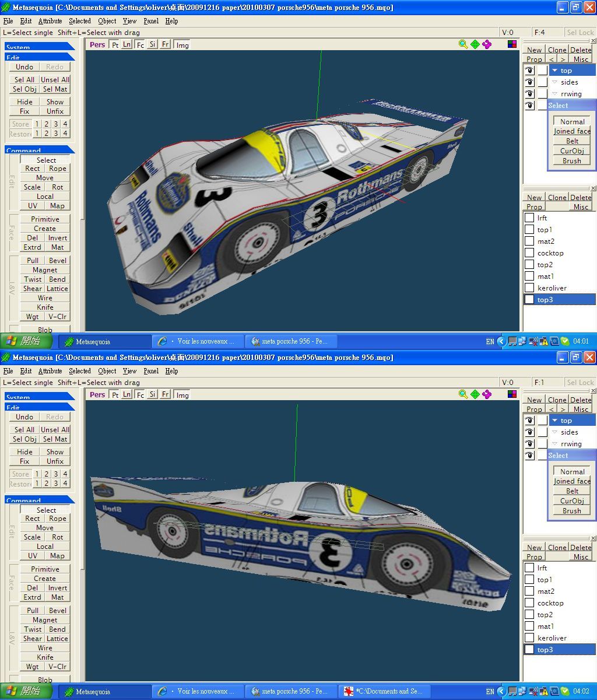The height and width of the screenshot is (700, 597).
Task: Click the 04:01 clock on upper taskbar
Action: point(581,341)
